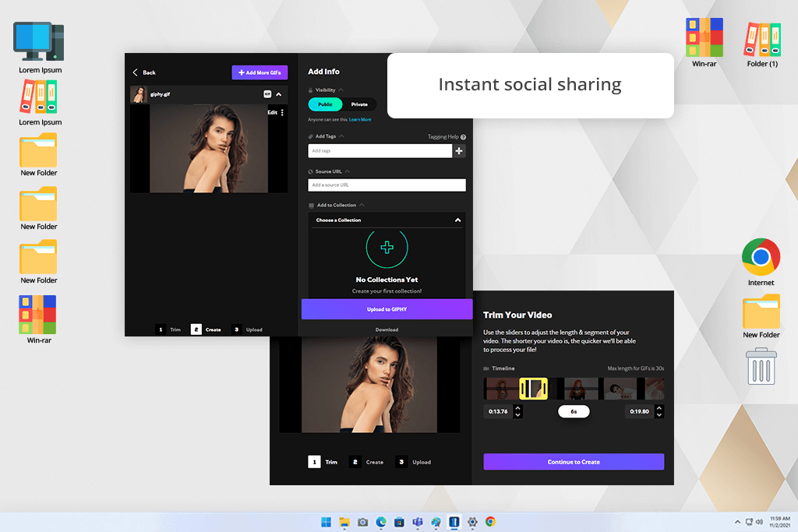Image resolution: width=798 pixels, height=532 pixels.
Task: Click the GIF badge icon beside giphy.gif
Action: pos(267,94)
